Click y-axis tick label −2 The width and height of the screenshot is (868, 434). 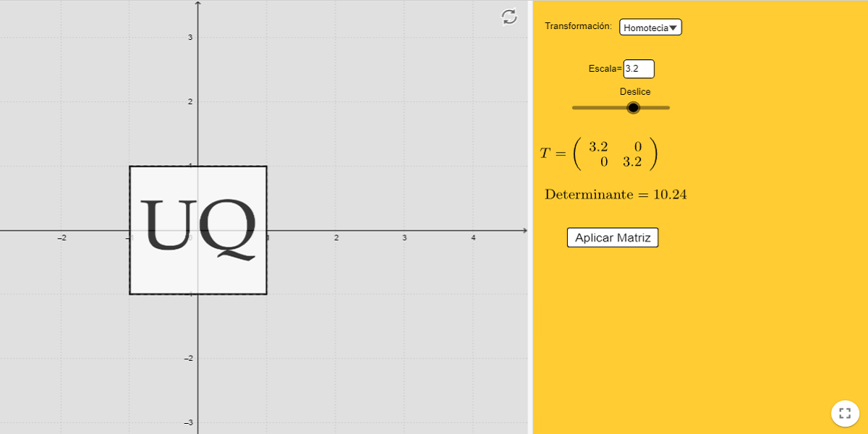(x=188, y=359)
